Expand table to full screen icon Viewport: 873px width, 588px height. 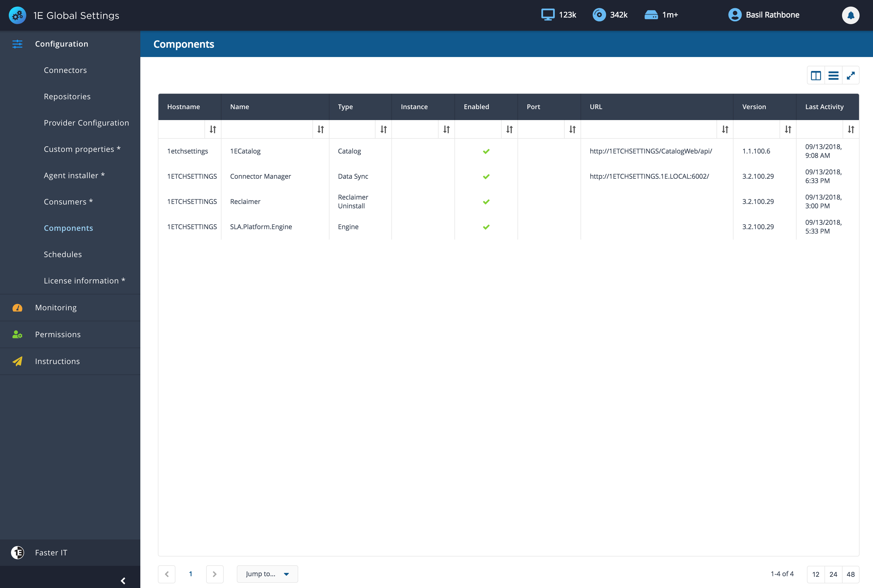[851, 75]
